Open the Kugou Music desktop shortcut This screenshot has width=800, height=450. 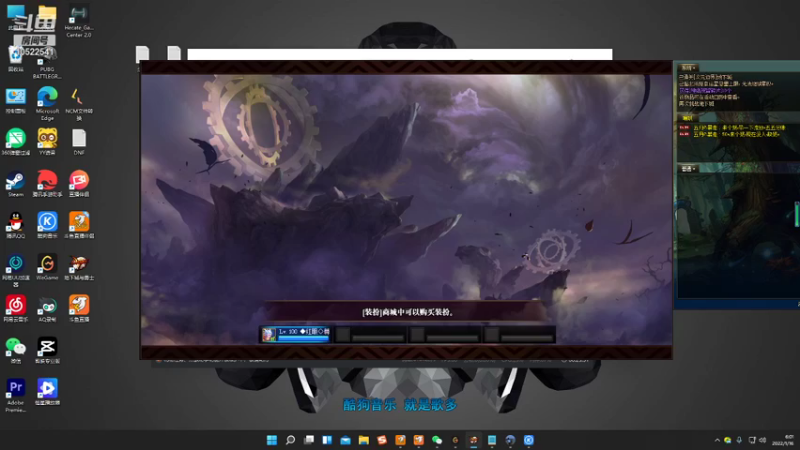click(x=47, y=226)
